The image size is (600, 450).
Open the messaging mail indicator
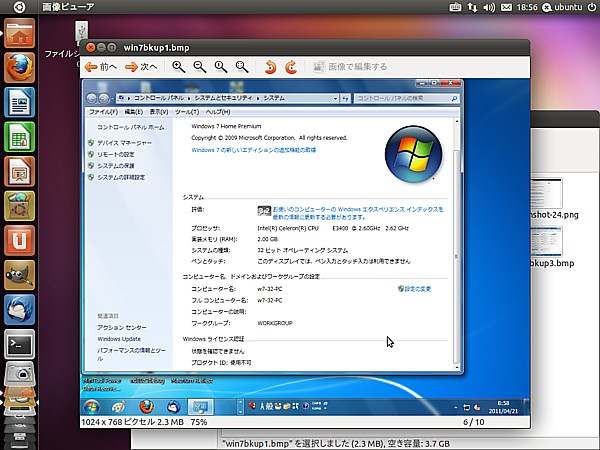[x=506, y=7]
